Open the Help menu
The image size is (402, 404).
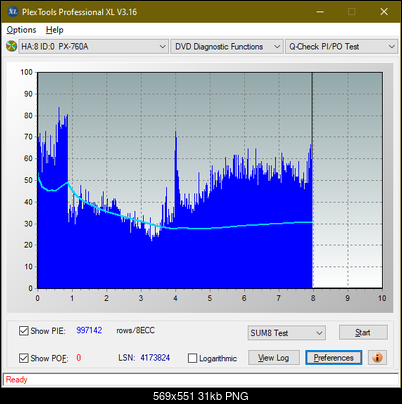pos(54,30)
